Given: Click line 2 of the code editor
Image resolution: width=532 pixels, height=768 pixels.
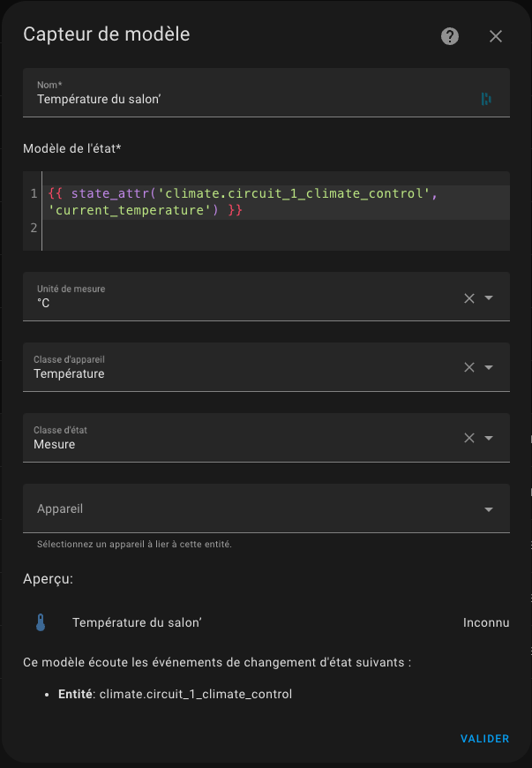Looking at the screenshot, I should [x=278, y=228].
